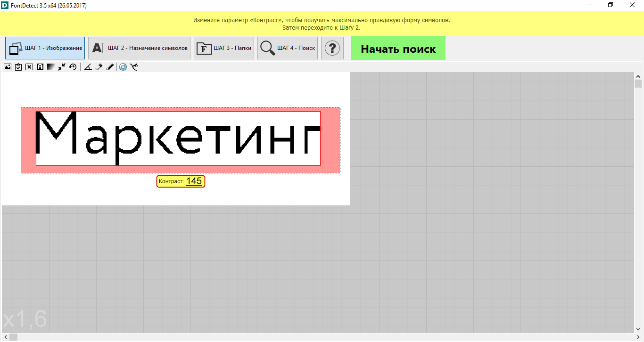Click the invert colors letter A icon
The width and height of the screenshot is (644, 342).
[40, 67]
